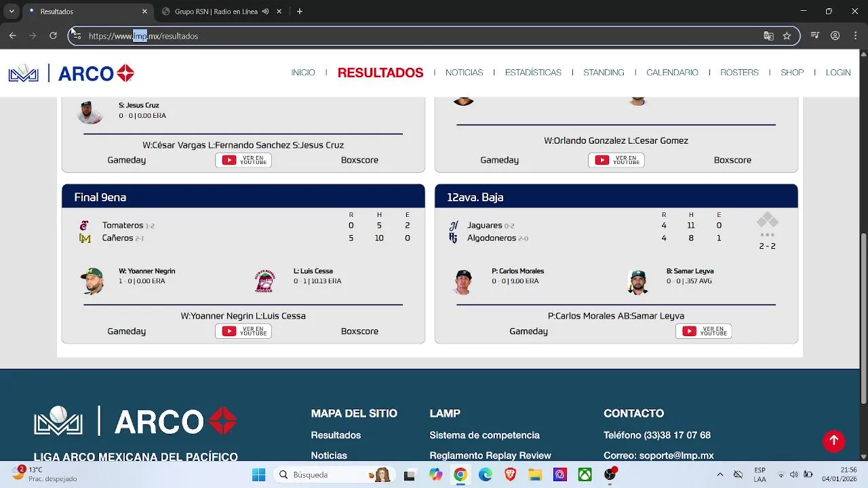Expand the tab search dropdown
Screen dimensions: 868x488
(x=12, y=12)
